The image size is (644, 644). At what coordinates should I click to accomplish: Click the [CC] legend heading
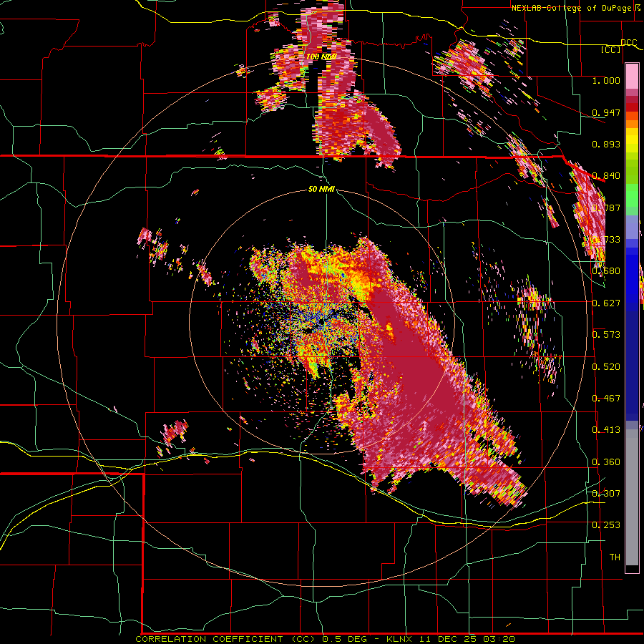pos(611,49)
